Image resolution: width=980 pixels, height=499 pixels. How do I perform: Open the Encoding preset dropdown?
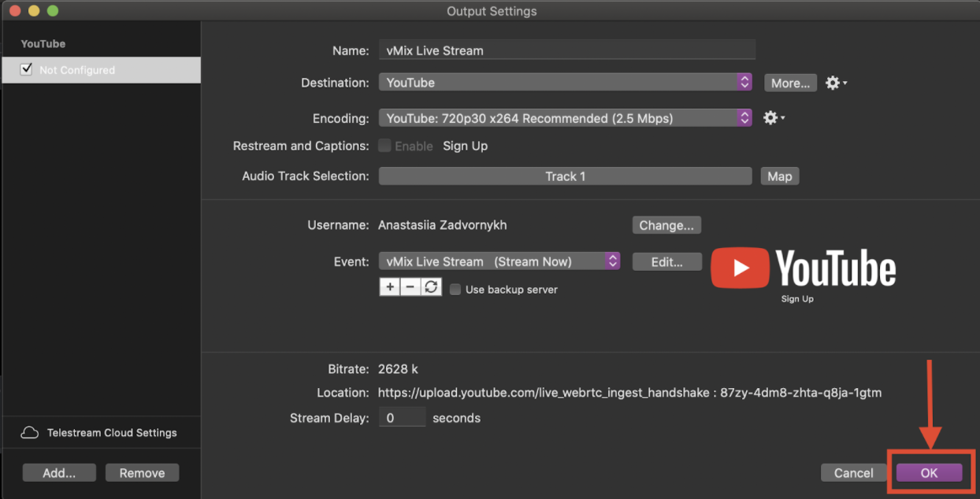click(566, 118)
